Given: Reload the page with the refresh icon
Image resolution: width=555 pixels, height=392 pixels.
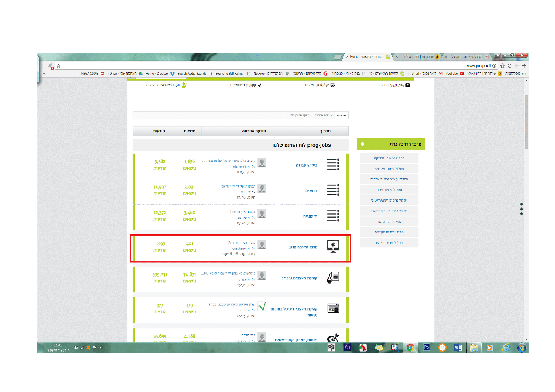Looking at the screenshot, I should [509, 66].
